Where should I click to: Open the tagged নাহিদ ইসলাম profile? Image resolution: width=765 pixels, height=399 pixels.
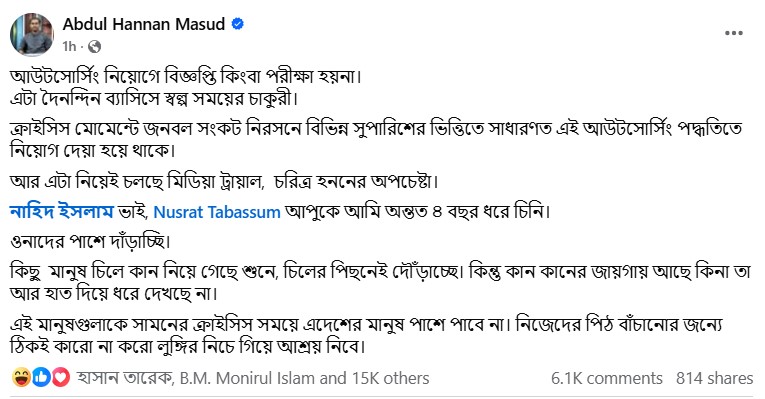pyautogui.click(x=61, y=212)
